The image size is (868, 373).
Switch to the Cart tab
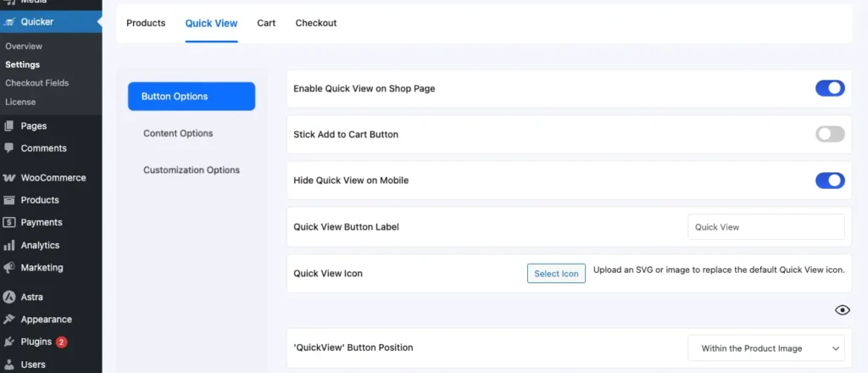coord(266,23)
